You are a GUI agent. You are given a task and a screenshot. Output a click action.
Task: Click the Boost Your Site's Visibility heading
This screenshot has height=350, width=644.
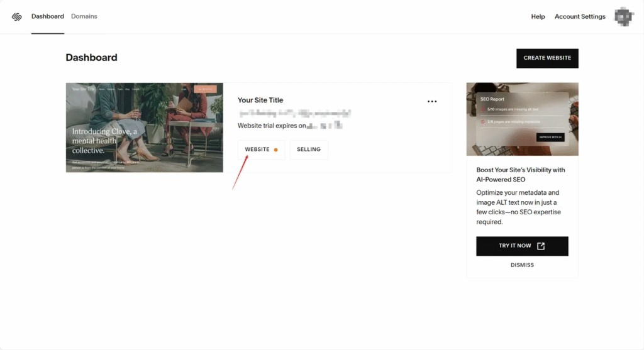click(520, 175)
